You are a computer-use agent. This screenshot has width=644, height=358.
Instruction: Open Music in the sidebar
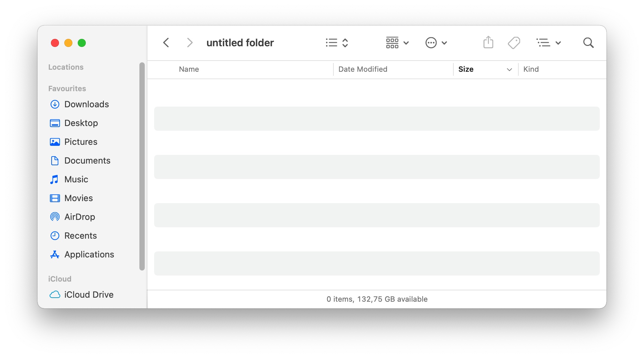(76, 179)
